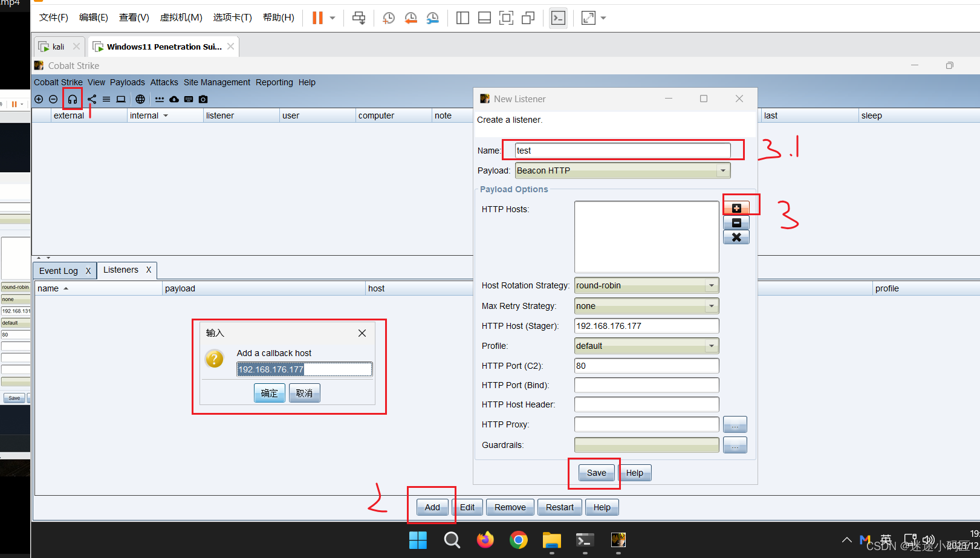Open screenshots camera icon
Image resolution: width=980 pixels, height=558 pixels.
pos(203,99)
